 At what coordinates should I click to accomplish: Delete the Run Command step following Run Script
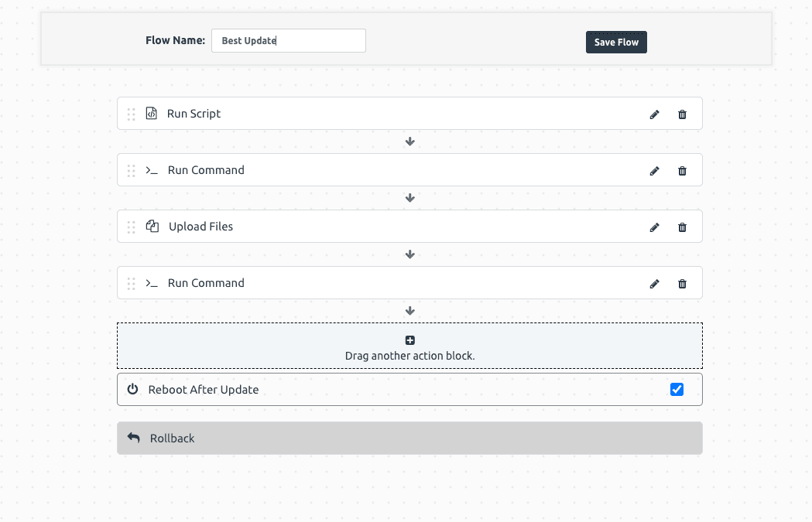[682, 171]
